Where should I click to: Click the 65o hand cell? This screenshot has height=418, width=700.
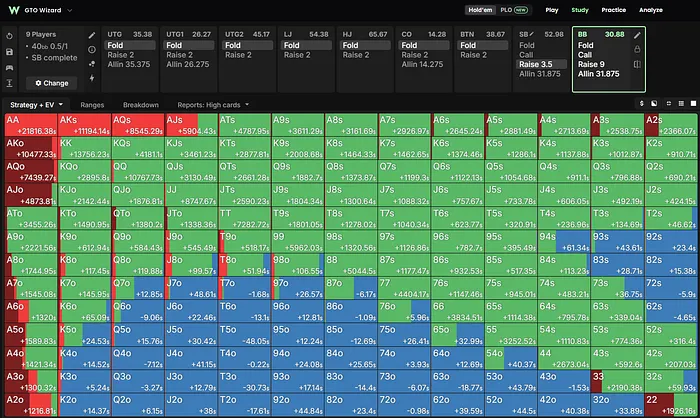(458, 335)
